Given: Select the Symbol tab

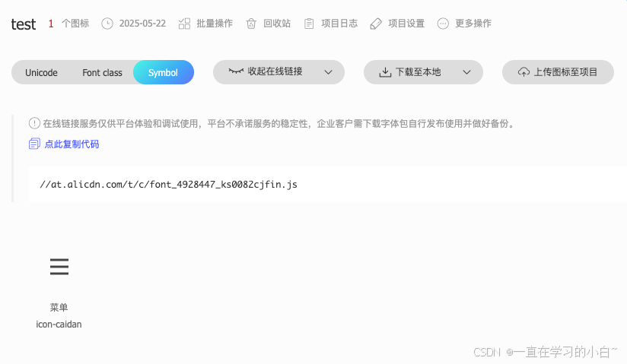Looking at the screenshot, I should point(163,72).
